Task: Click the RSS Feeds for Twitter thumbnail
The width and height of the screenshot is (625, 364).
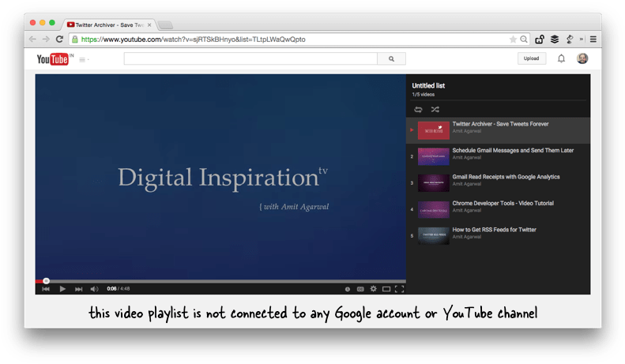Action: [x=433, y=236]
